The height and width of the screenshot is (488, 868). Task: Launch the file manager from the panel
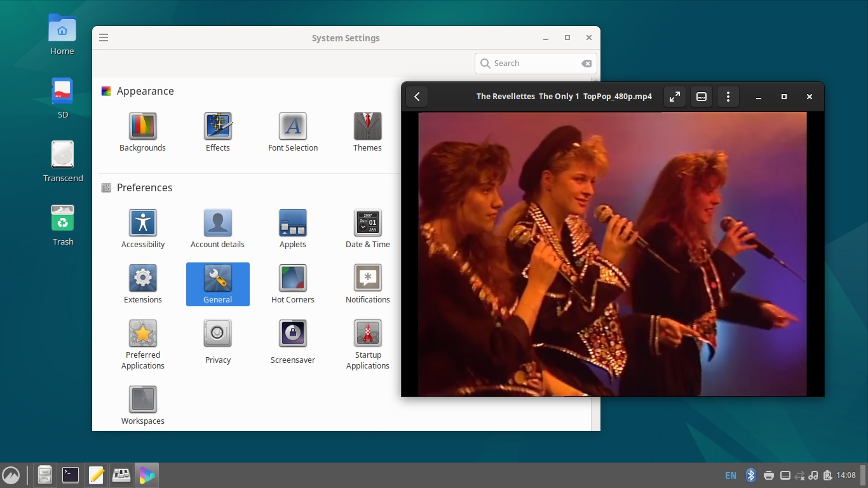(x=44, y=475)
